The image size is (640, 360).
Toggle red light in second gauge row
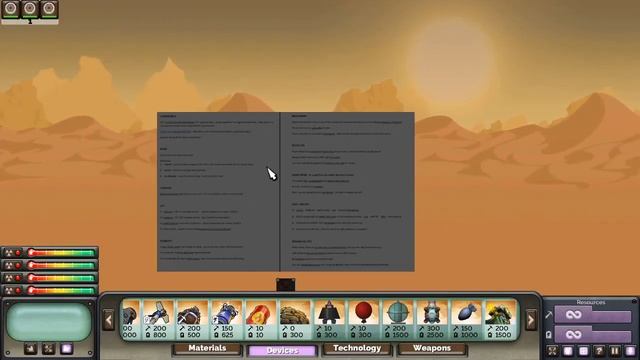pyautogui.click(x=18, y=266)
